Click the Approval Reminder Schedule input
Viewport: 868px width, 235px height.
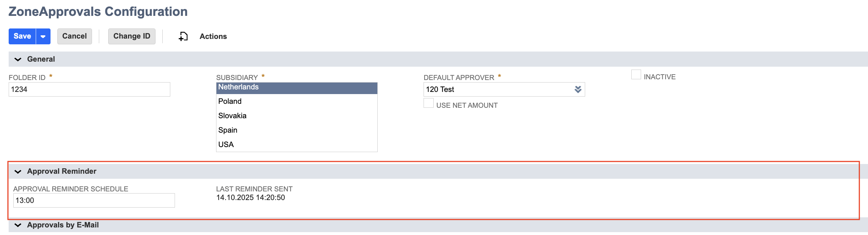94,200
